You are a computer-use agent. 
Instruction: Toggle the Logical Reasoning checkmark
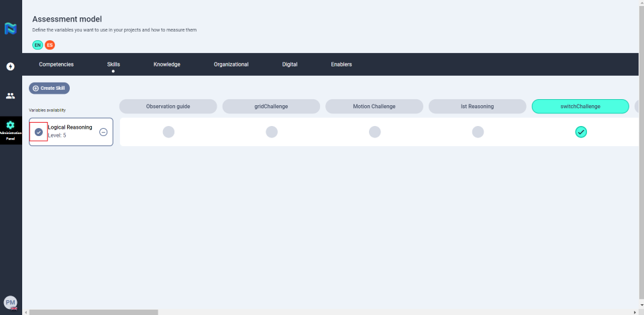pyautogui.click(x=38, y=132)
